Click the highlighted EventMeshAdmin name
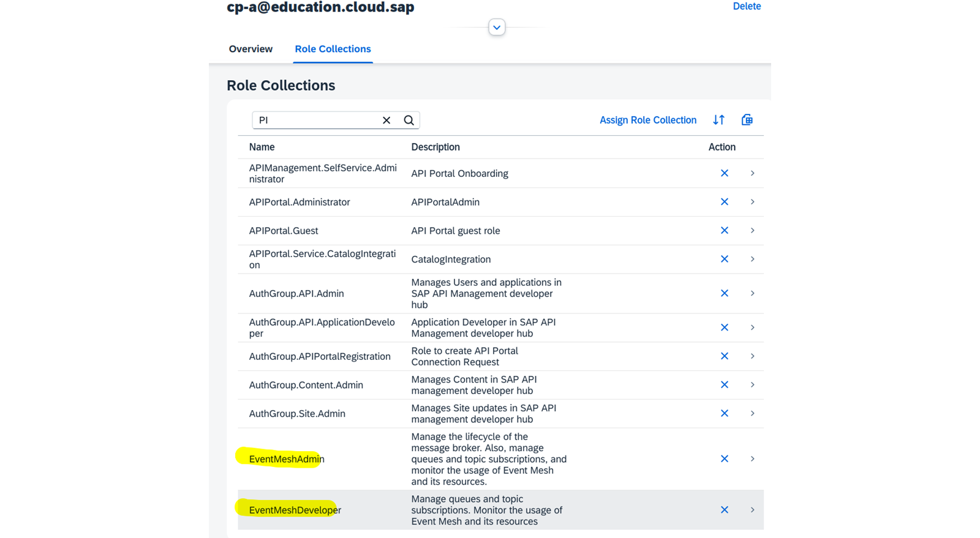Viewport: 980px width, 538px height. click(287, 459)
